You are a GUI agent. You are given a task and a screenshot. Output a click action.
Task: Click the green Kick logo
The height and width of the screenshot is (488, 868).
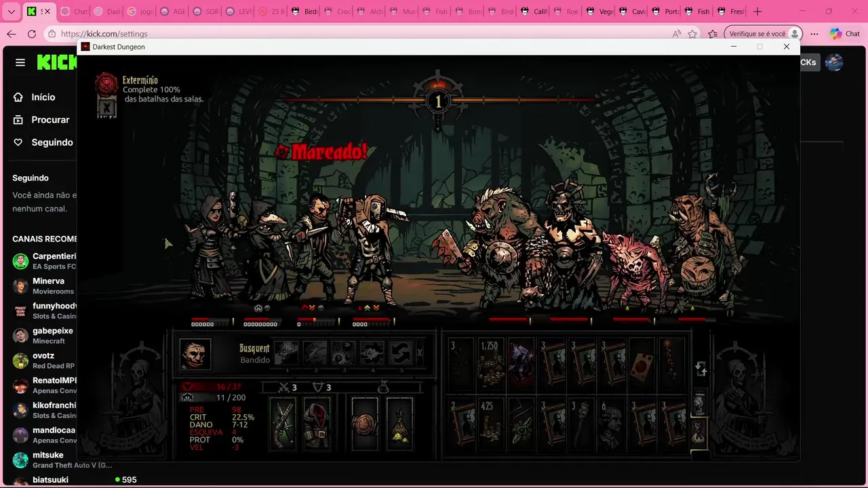57,62
